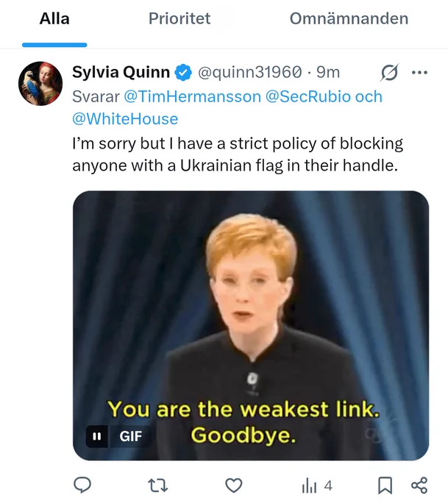The height and width of the screenshot is (500, 448).
Task: Click the blue verified badge
Action: [x=183, y=72]
